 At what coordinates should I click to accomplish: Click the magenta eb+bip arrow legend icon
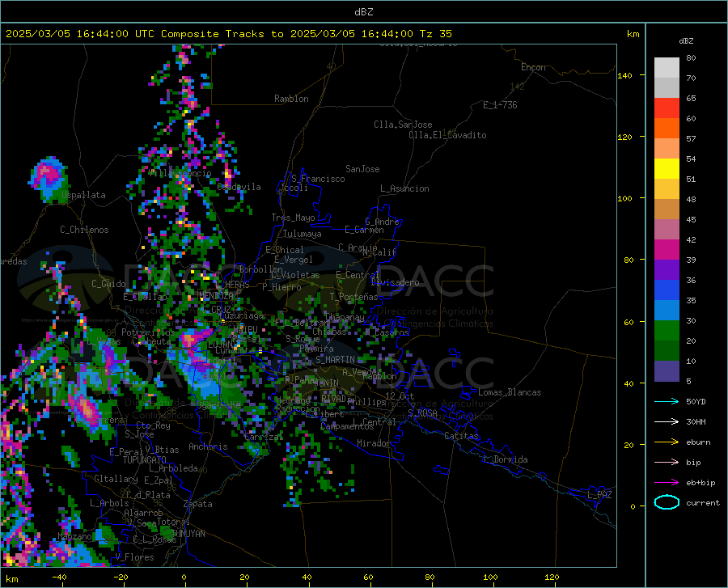667,483
